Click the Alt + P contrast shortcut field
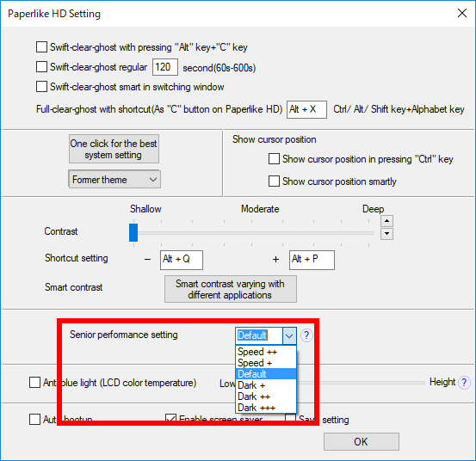 pos(312,260)
